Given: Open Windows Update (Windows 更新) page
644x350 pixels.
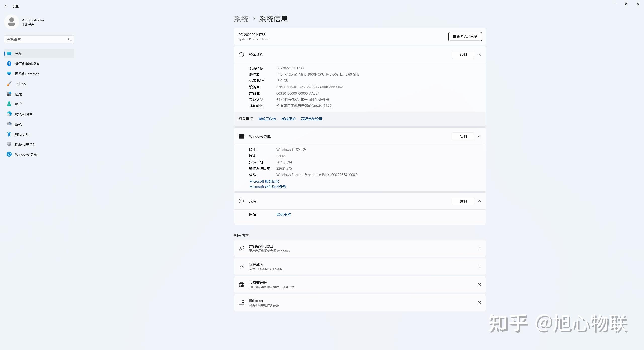Looking at the screenshot, I should 26,154.
